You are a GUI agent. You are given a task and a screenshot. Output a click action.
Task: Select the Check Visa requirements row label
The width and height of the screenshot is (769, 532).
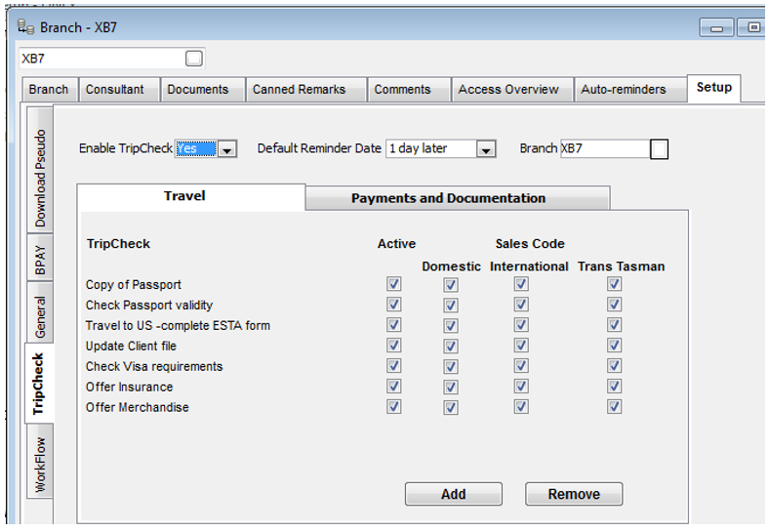pyautogui.click(x=154, y=367)
